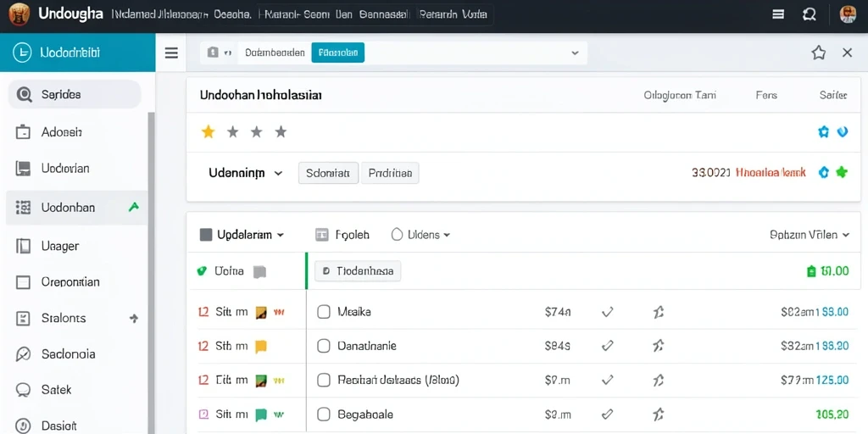Click the green star icon near Hnoaulealeank
Screen dimensions: 868x434
(842, 172)
